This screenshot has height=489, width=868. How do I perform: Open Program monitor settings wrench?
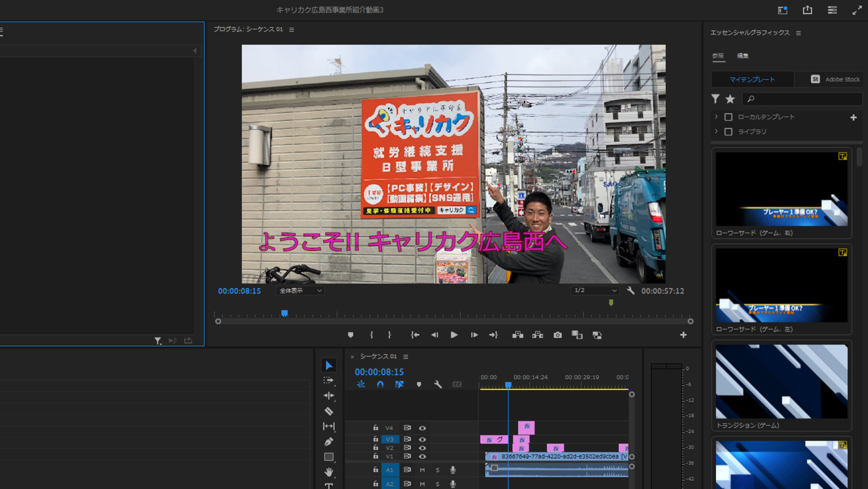click(631, 290)
